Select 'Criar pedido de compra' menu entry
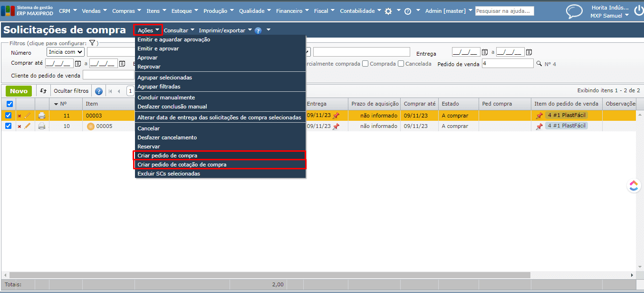Image resolution: width=644 pixels, height=293 pixels. 220,156
